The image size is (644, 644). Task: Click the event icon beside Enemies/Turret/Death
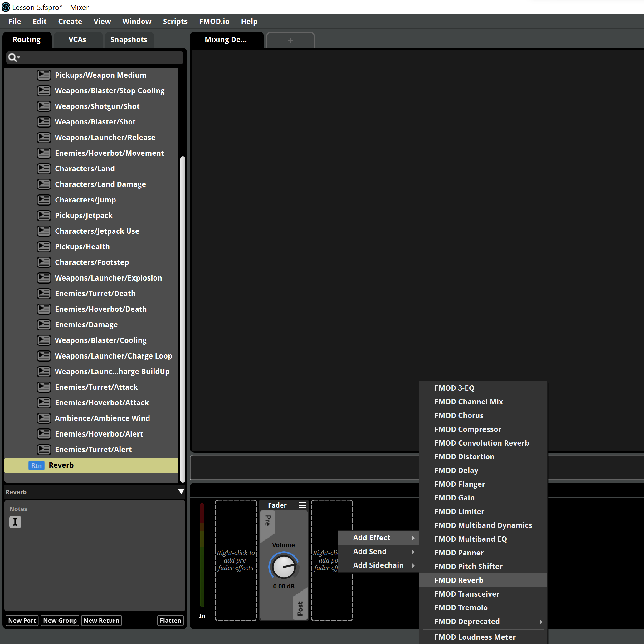(44, 293)
